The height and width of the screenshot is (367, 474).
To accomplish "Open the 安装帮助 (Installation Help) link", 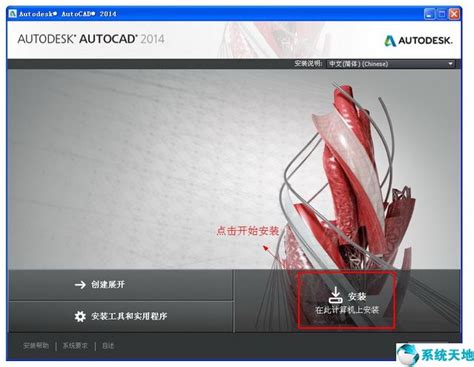I will pos(36,346).
